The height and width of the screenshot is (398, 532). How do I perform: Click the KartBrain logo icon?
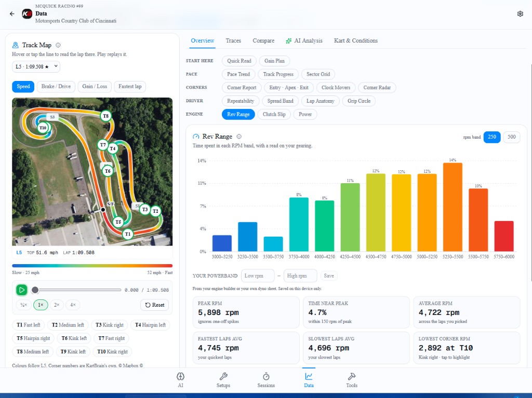coord(27,14)
